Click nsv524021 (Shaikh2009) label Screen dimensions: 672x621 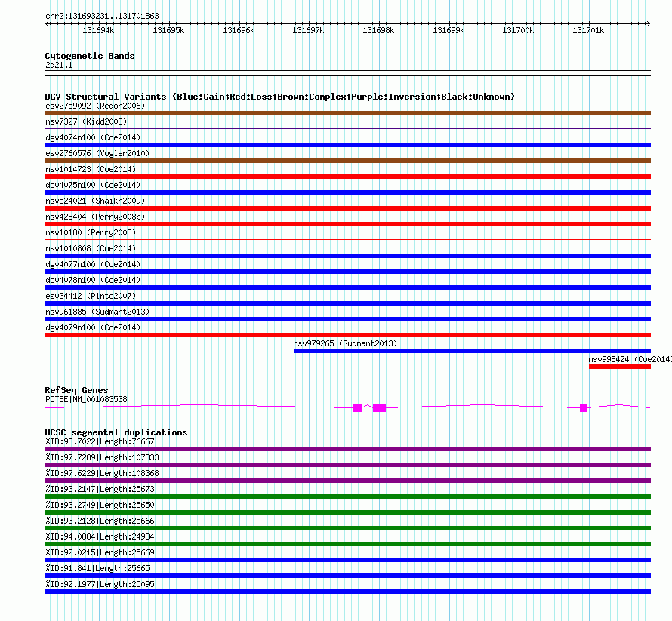(95, 201)
